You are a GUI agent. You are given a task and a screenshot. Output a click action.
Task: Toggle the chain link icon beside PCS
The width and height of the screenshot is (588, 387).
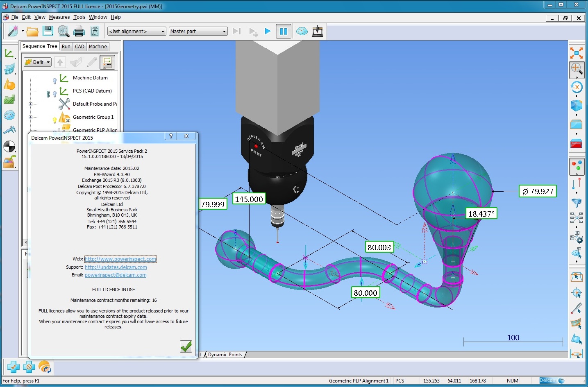pos(48,94)
